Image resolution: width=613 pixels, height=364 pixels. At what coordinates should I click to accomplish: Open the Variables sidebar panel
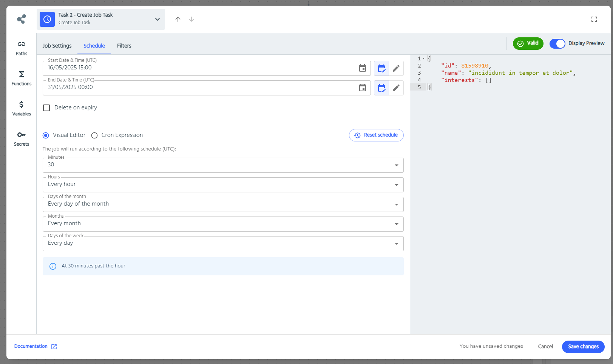[x=22, y=109]
